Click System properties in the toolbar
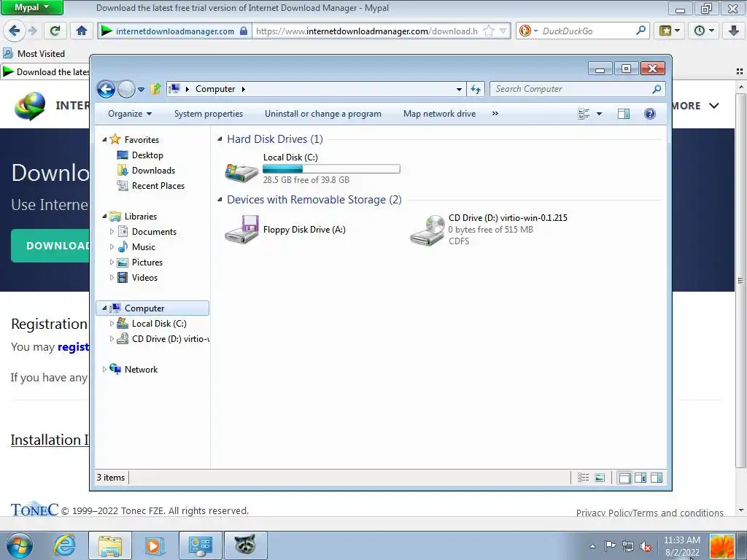The height and width of the screenshot is (560, 747). coord(208,114)
